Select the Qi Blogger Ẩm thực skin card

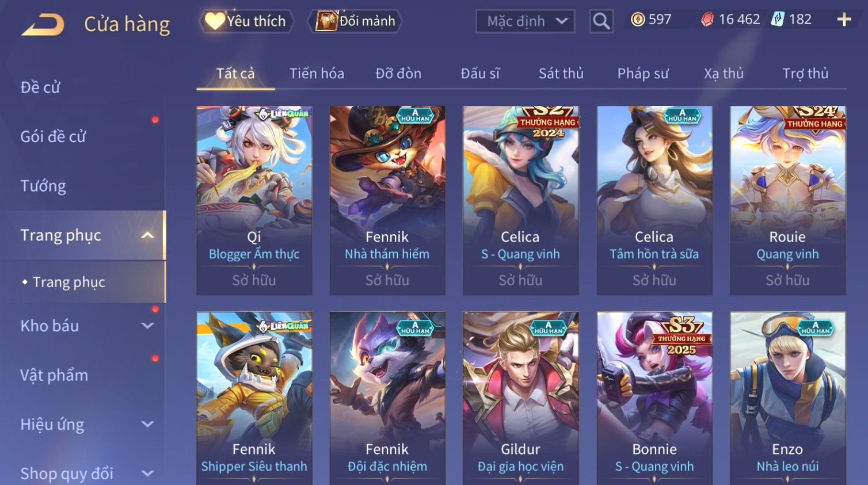(x=254, y=200)
